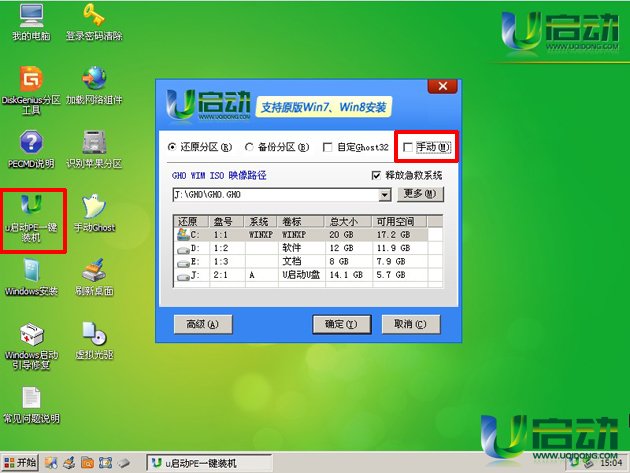The height and width of the screenshot is (473, 630).
Task: Click 卷标 column header
Action: 301,221
